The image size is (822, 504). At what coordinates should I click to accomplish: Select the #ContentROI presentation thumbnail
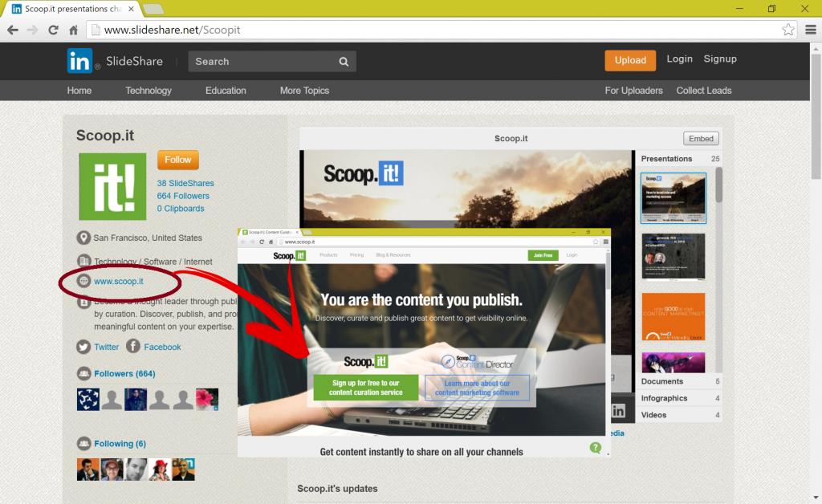(x=673, y=257)
